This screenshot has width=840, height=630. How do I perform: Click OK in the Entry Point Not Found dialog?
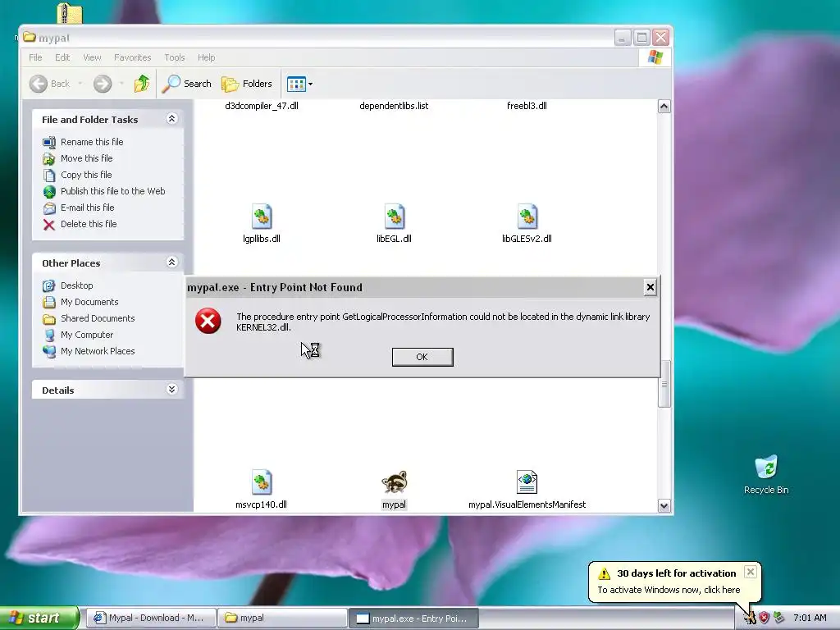(x=422, y=357)
